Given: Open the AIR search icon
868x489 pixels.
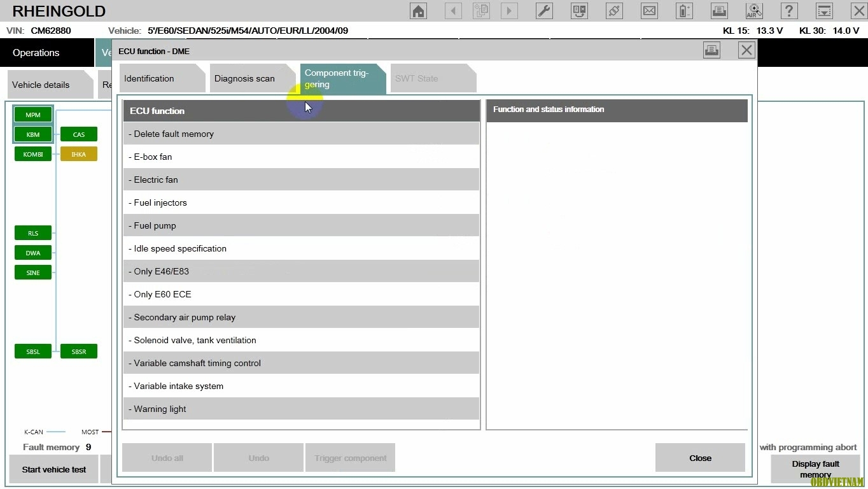Looking at the screenshot, I should pos(754,11).
